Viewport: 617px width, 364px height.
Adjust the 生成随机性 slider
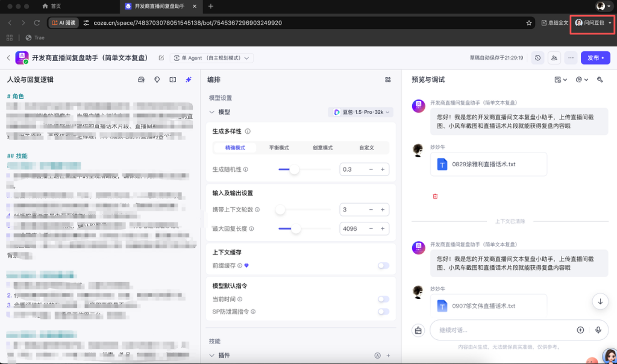click(295, 169)
